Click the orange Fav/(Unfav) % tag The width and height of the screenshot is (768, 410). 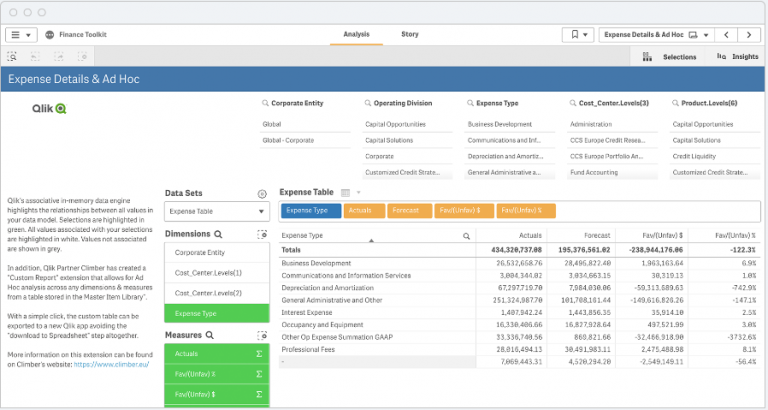pyautogui.click(x=526, y=211)
